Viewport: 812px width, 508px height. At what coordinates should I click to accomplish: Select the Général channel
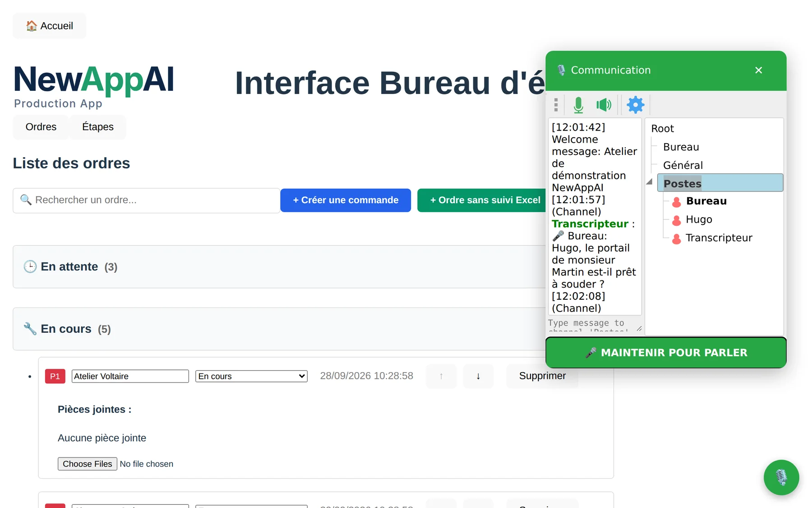pos(683,165)
